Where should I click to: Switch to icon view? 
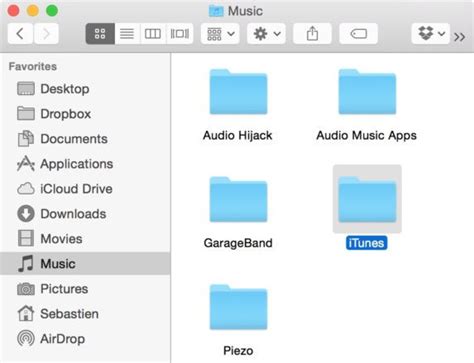100,34
